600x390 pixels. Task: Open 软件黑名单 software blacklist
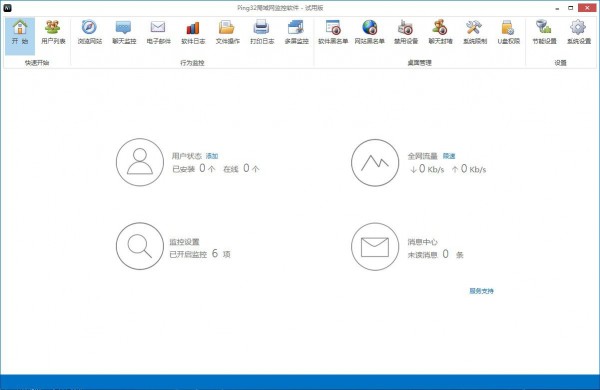(x=333, y=32)
